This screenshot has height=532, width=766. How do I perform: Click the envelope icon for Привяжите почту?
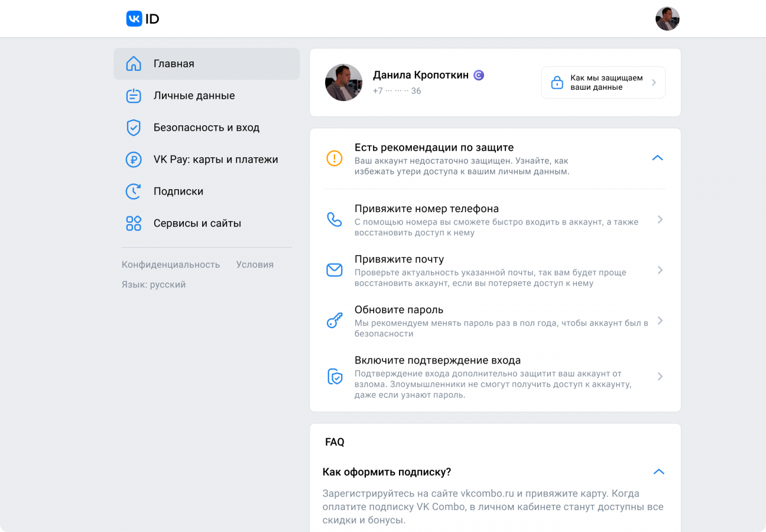pos(335,270)
